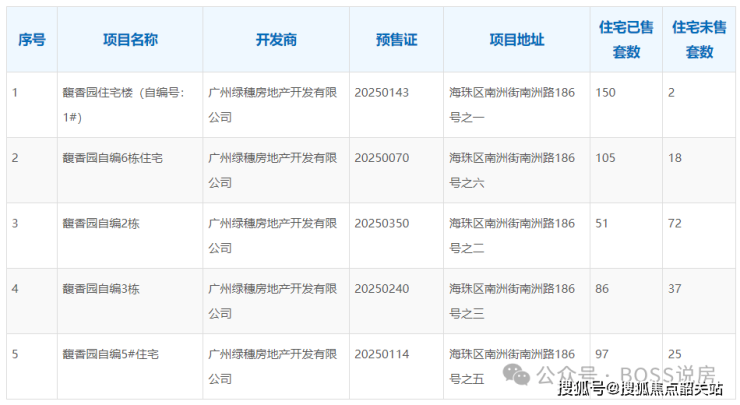Click the 住宅未售套数 column header
The height and width of the screenshot is (405, 740).
pos(699,40)
